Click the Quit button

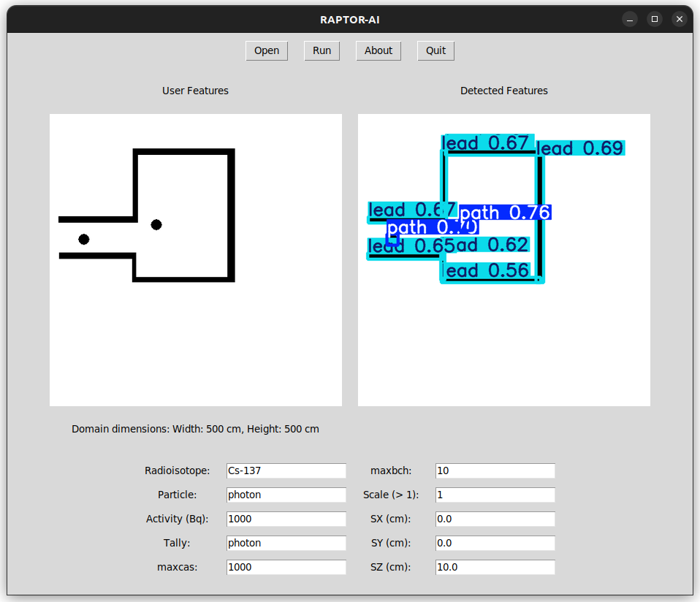point(435,50)
